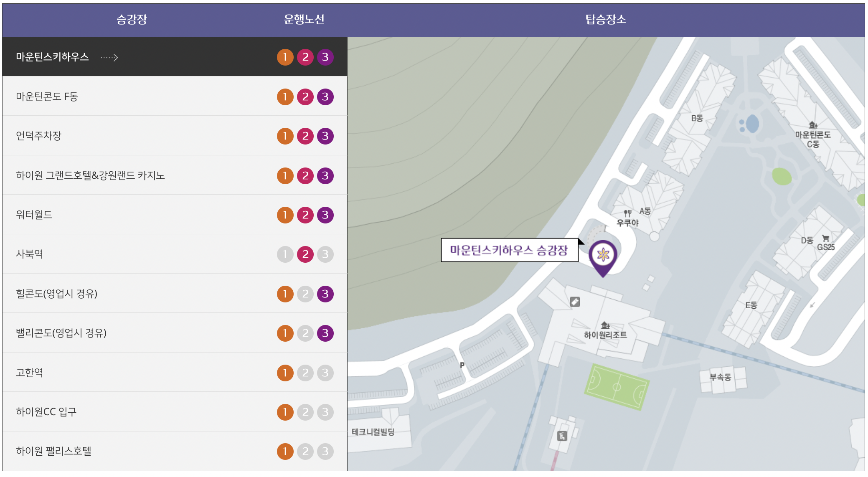Click the 마운틴스키하우스 승강장 map label
The height and width of the screenshot is (477, 868).
[509, 250]
